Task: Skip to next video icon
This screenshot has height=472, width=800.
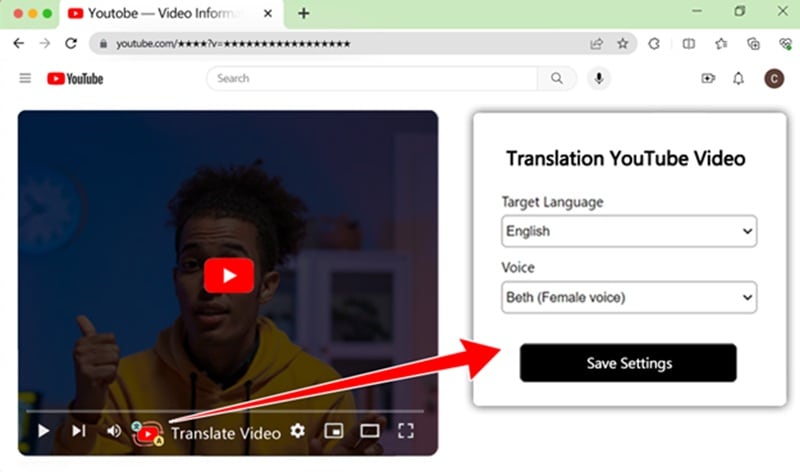Action: point(79,431)
